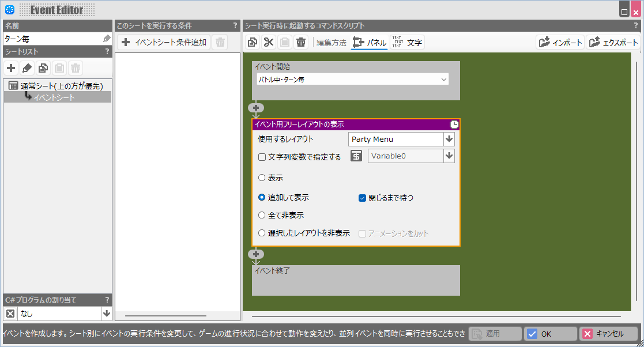The height and width of the screenshot is (347, 644).
Task: Select the 表示 radio button
Action: click(261, 178)
